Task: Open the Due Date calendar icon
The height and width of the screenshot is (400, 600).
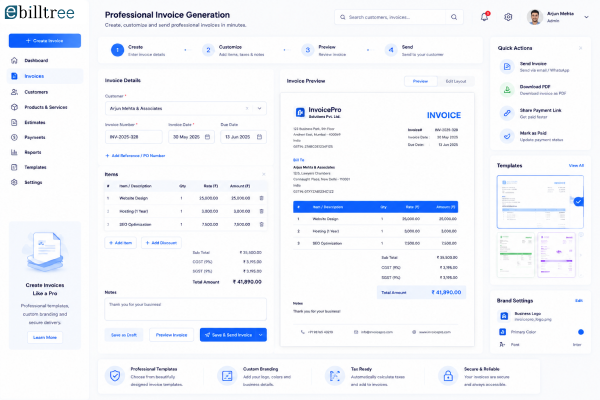Action: pos(259,137)
